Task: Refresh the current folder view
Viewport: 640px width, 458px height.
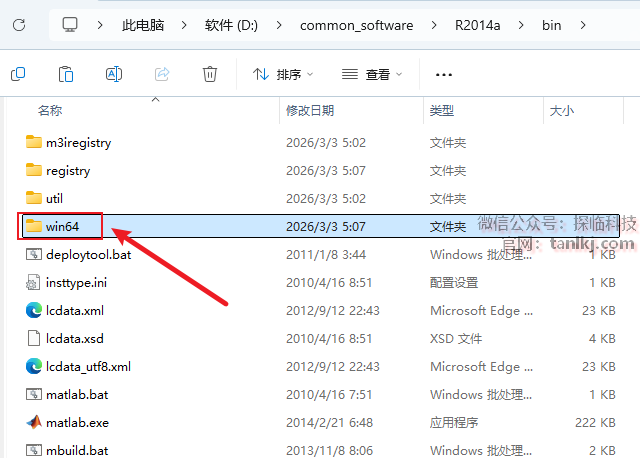Action: (x=19, y=25)
